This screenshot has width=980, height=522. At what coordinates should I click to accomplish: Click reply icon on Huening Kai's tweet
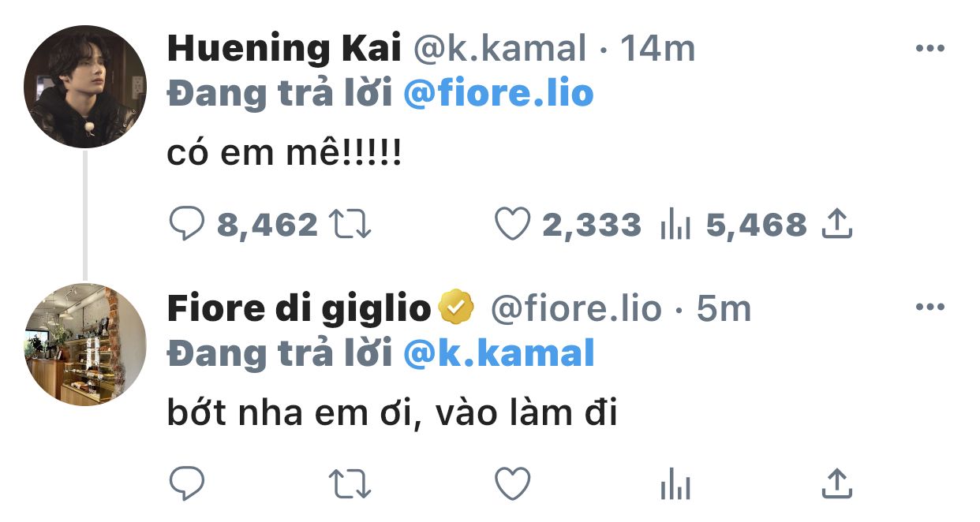point(188,225)
